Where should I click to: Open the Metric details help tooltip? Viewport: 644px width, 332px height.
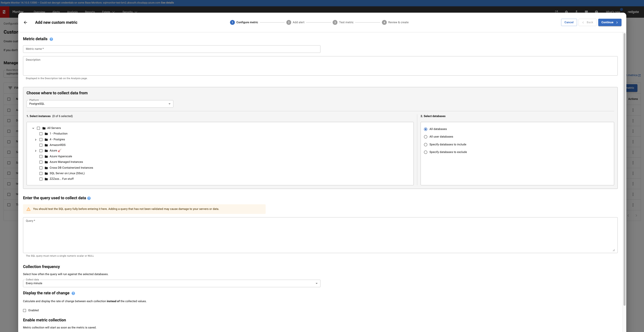tap(51, 39)
